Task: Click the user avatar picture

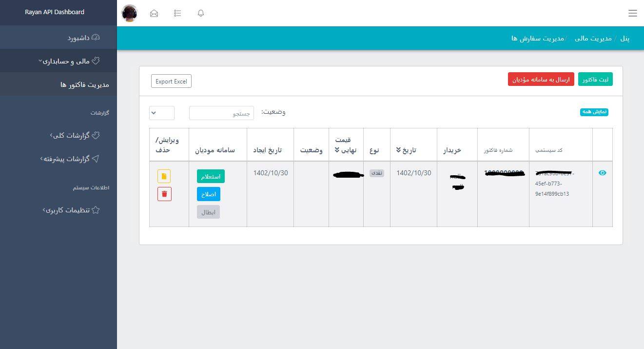Action: (x=130, y=13)
